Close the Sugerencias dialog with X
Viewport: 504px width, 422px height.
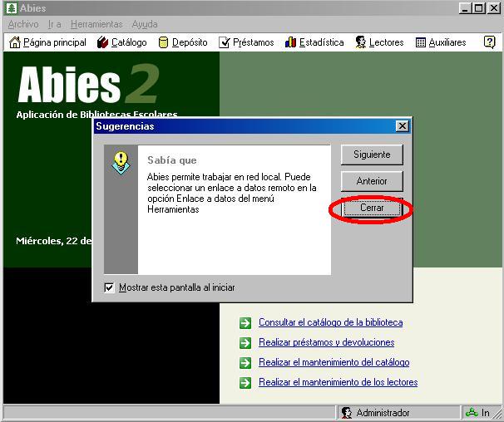click(x=403, y=126)
